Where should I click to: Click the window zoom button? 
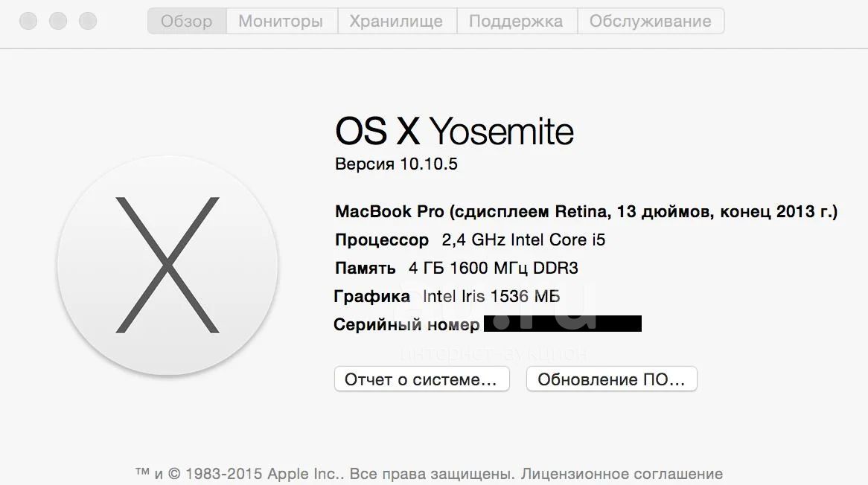(x=88, y=21)
